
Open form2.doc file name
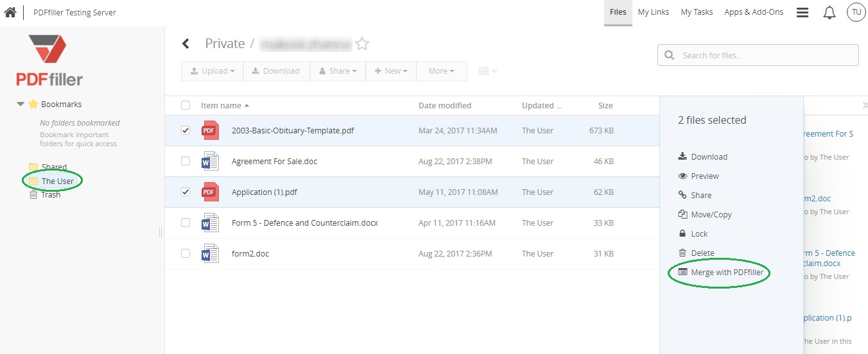(250, 253)
